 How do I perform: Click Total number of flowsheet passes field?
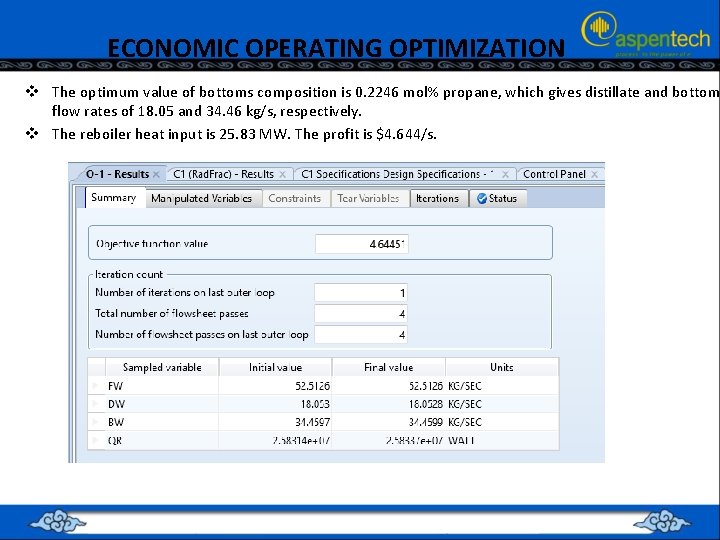click(x=361, y=314)
